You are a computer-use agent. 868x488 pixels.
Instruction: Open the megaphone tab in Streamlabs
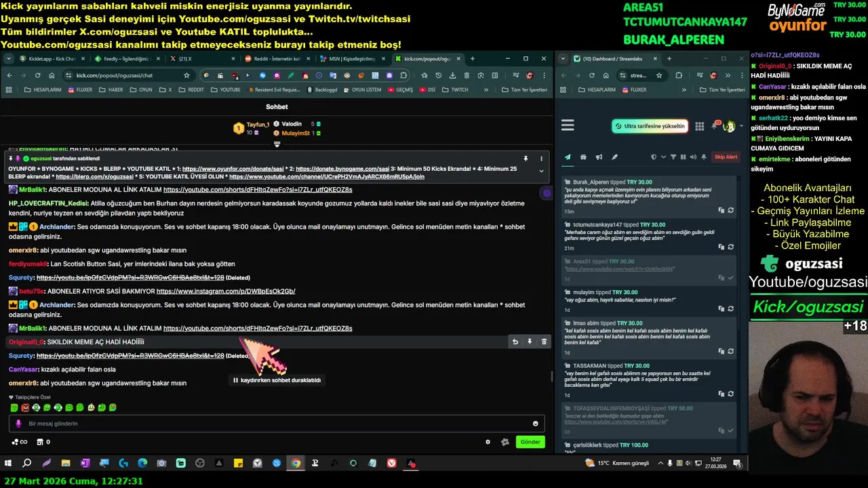(x=599, y=157)
